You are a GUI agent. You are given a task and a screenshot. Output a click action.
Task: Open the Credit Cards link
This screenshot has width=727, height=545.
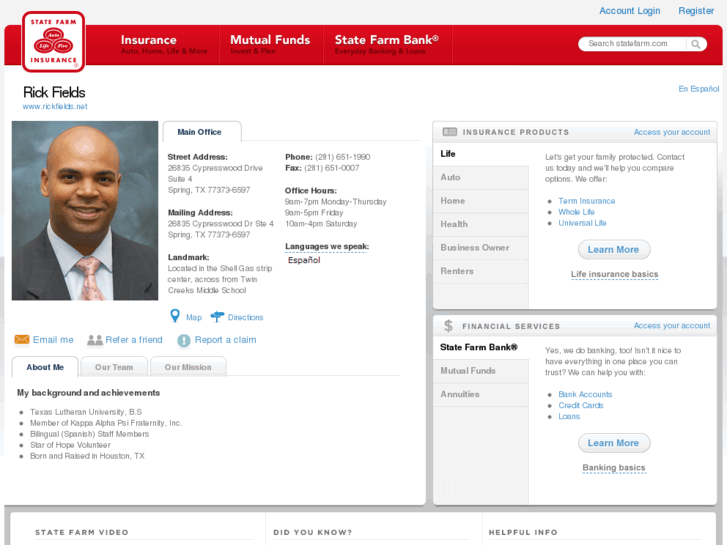580,405
